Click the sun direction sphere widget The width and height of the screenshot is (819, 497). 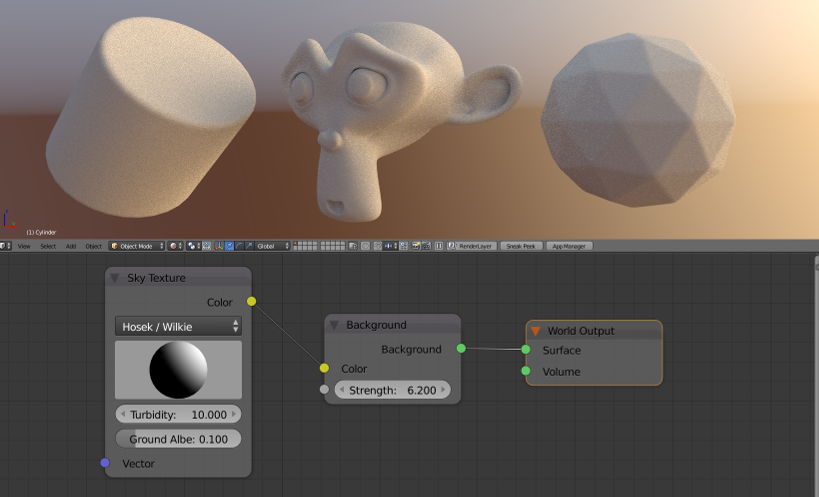179,370
